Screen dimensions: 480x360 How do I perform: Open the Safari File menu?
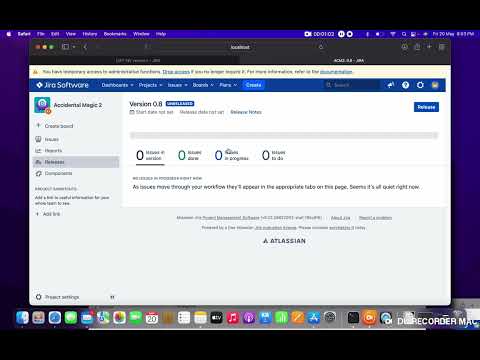(41, 34)
